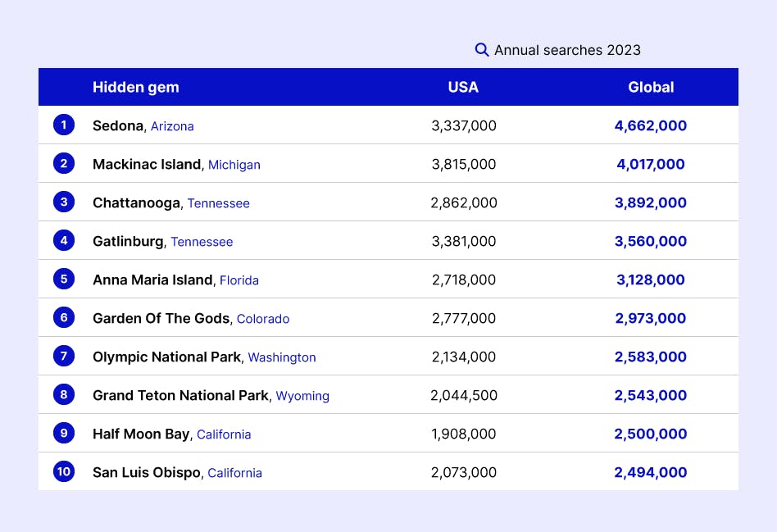777x532 pixels.
Task: Click the Colorado state label
Action: tap(263, 319)
